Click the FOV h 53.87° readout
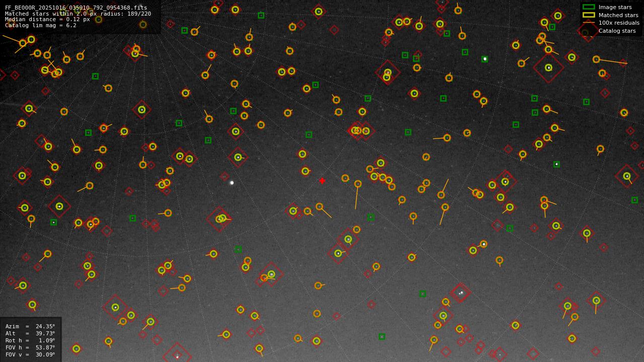This screenshot has height=362, width=644. [30, 347]
